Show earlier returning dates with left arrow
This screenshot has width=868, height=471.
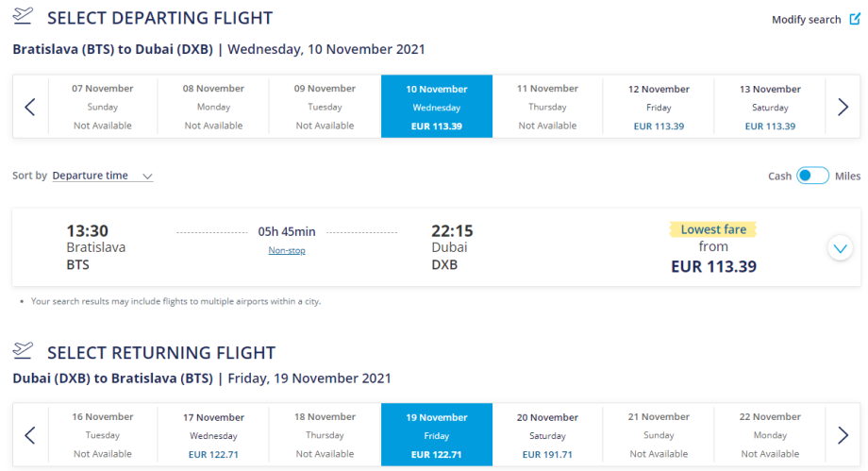[x=29, y=435]
